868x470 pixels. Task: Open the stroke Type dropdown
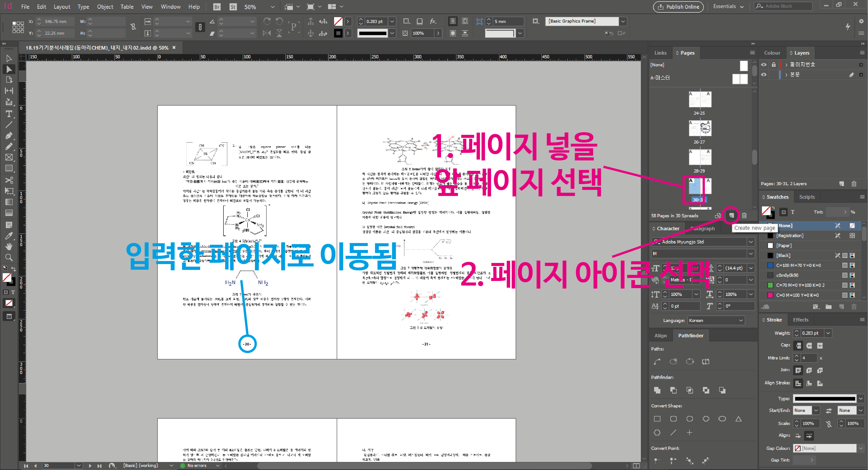(x=860, y=399)
